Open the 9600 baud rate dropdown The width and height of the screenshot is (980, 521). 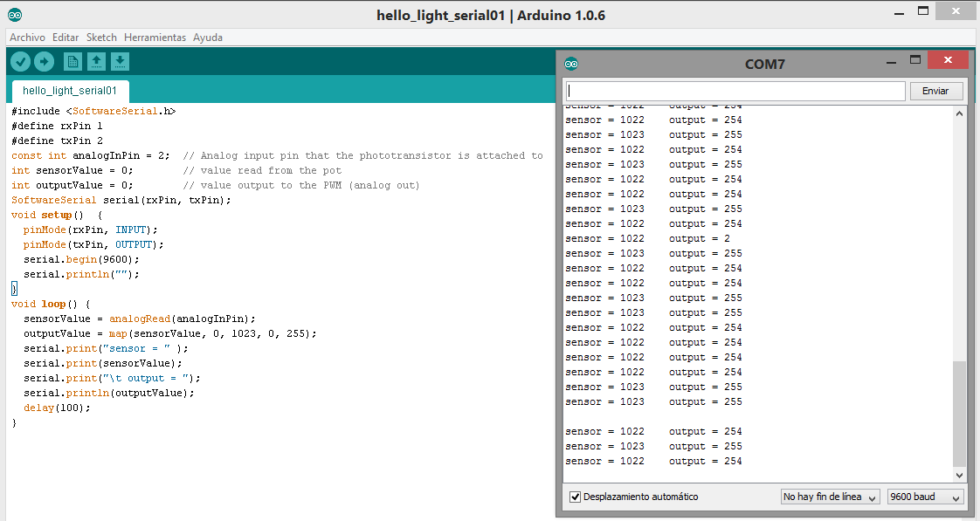[924, 497]
